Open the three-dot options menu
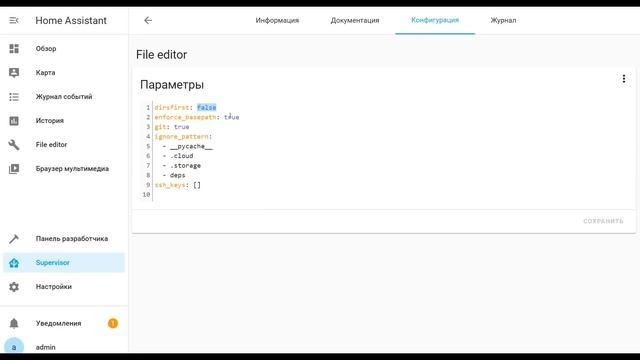 (x=624, y=79)
